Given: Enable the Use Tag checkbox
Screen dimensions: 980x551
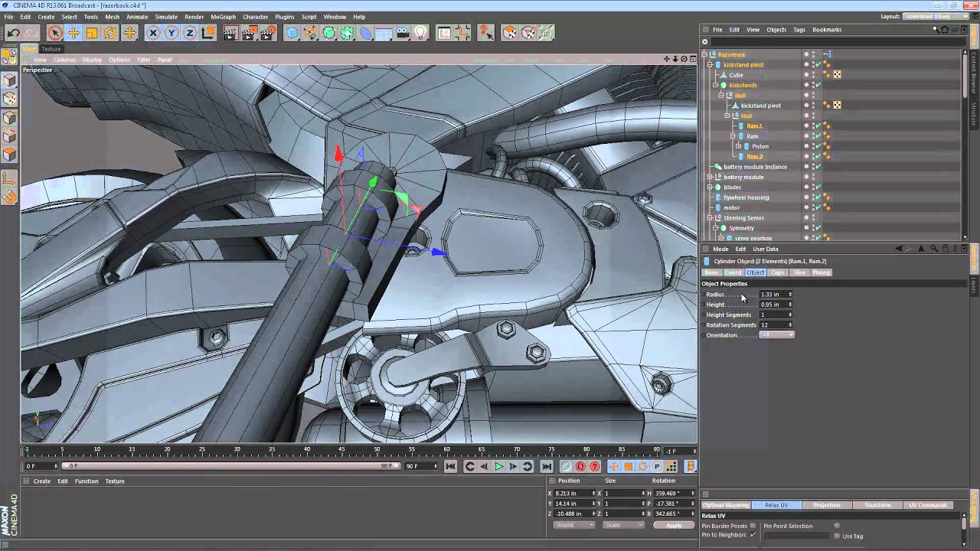Looking at the screenshot, I should pos(837,536).
